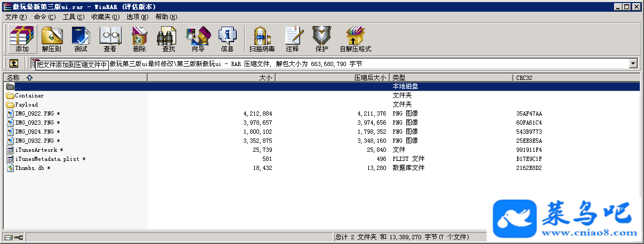This screenshot has height=244, width=644.
Task: Open the Wizard (向导) toolbar icon
Action: [198, 39]
